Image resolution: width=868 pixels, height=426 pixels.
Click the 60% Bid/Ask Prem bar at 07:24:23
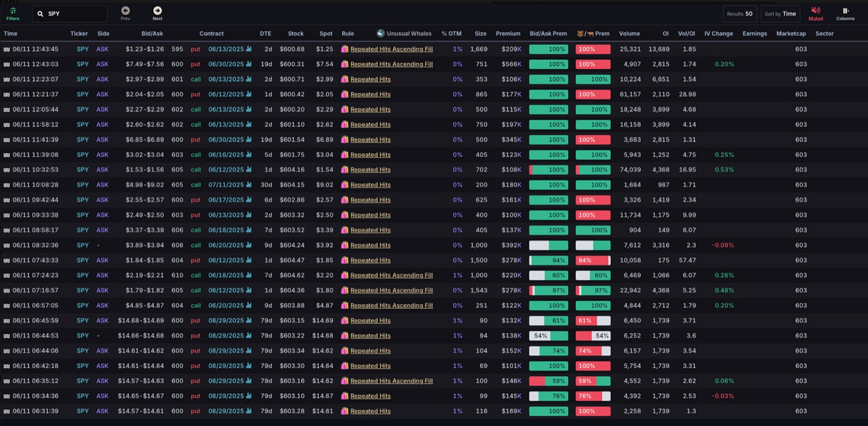(549, 275)
